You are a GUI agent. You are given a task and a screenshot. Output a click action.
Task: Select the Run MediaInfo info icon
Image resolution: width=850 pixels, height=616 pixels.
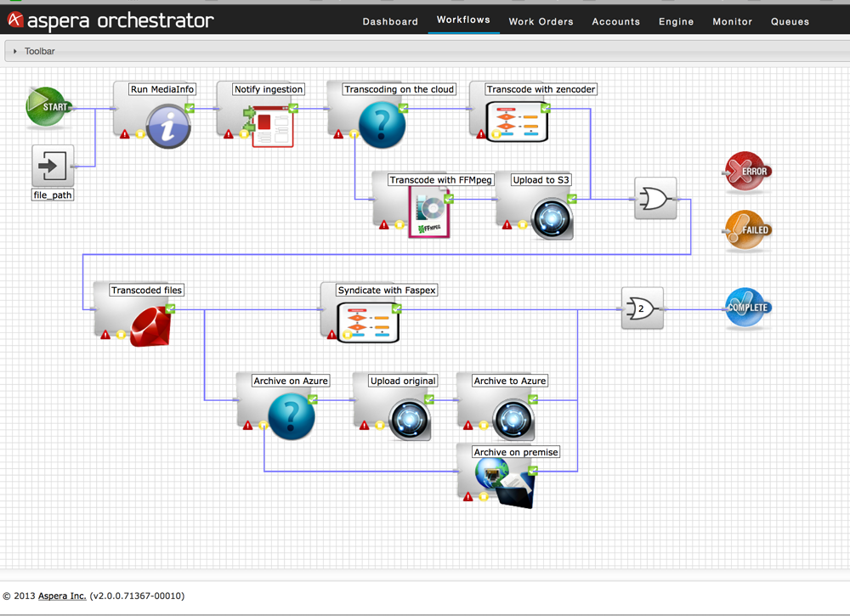click(167, 127)
